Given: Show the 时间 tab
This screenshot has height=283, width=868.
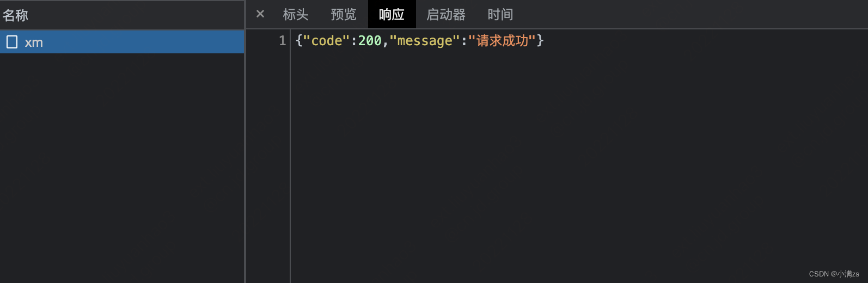Looking at the screenshot, I should 500,15.
